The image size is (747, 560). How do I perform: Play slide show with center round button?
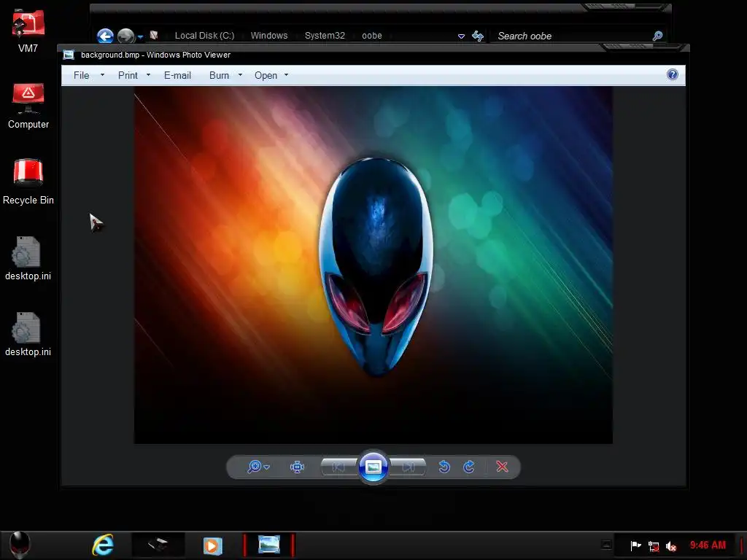tap(373, 467)
